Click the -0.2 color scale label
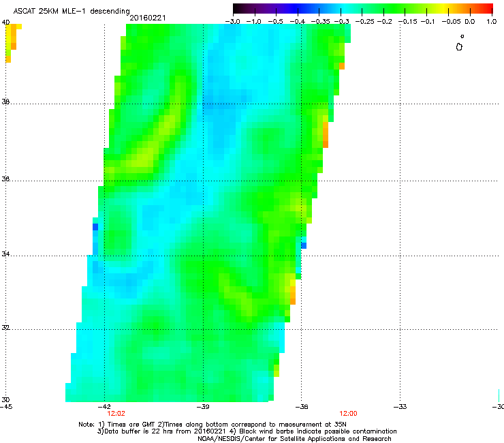504x443 pixels. click(384, 22)
